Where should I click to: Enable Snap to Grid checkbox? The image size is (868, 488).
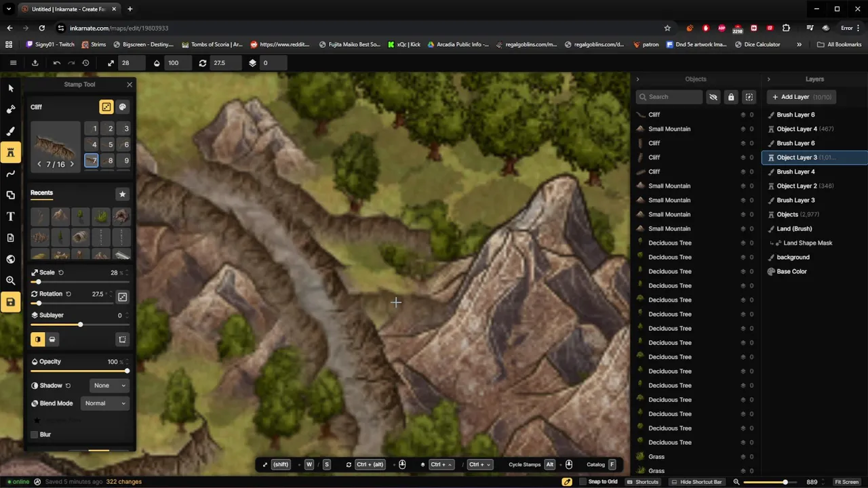[583, 482]
